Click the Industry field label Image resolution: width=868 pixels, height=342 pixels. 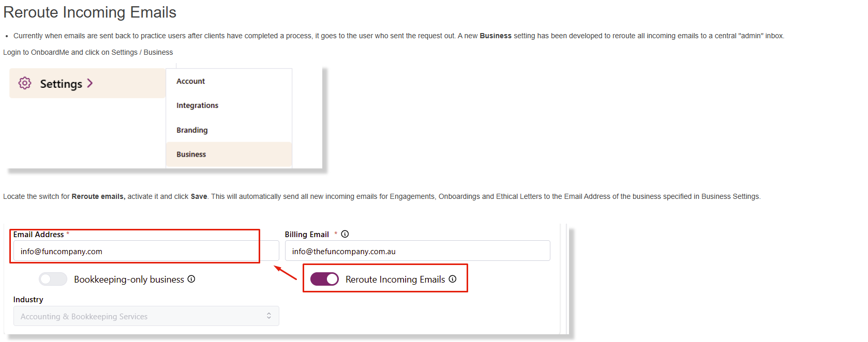click(28, 300)
